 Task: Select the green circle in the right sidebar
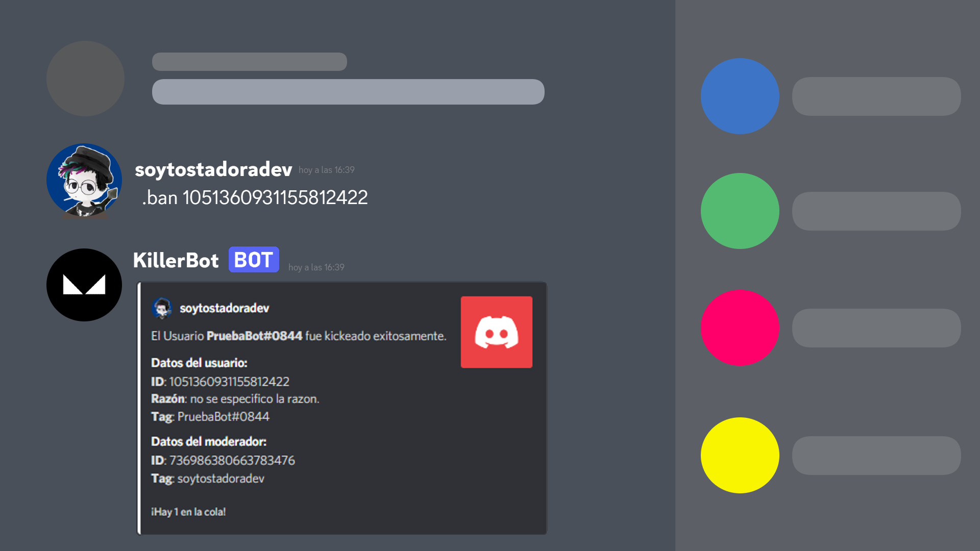tap(740, 211)
